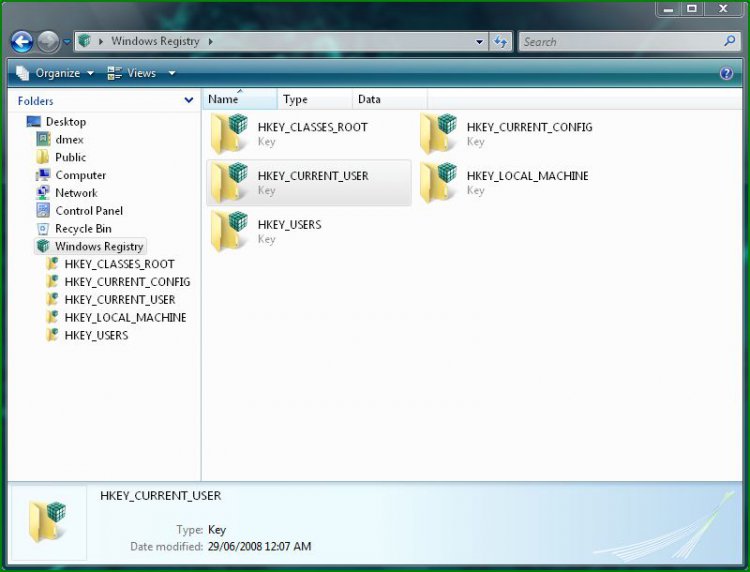Click the Control Panel icon in tree
750x572 pixels.
(43, 210)
